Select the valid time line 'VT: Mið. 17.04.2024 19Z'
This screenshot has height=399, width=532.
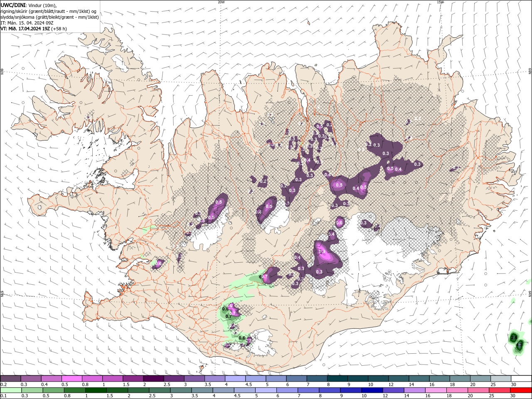[x=25, y=29]
